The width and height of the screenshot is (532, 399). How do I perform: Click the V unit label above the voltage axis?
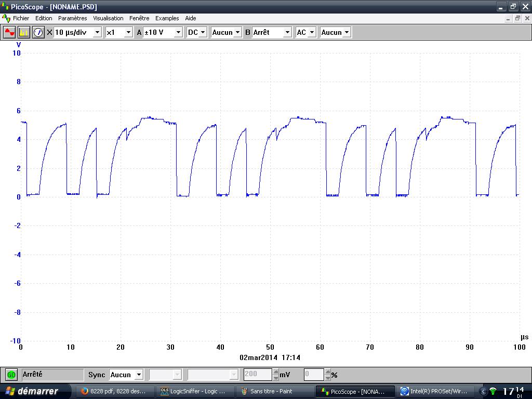(19, 45)
